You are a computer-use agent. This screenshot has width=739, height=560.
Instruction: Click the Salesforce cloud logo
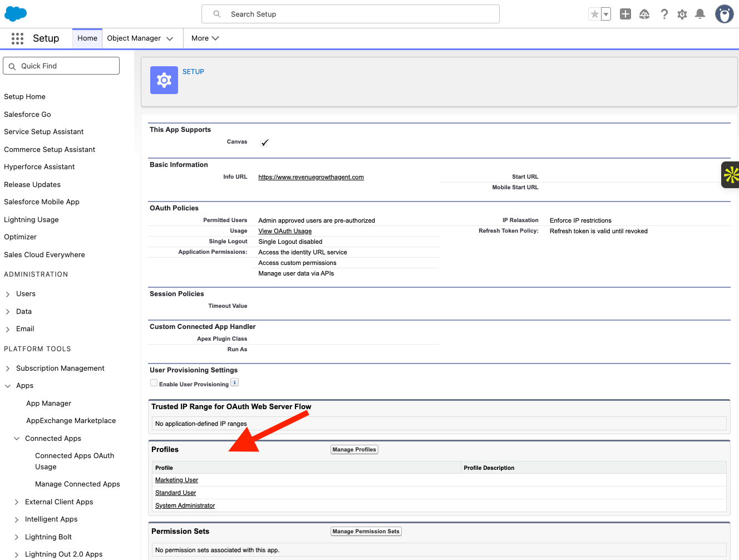[15, 13]
